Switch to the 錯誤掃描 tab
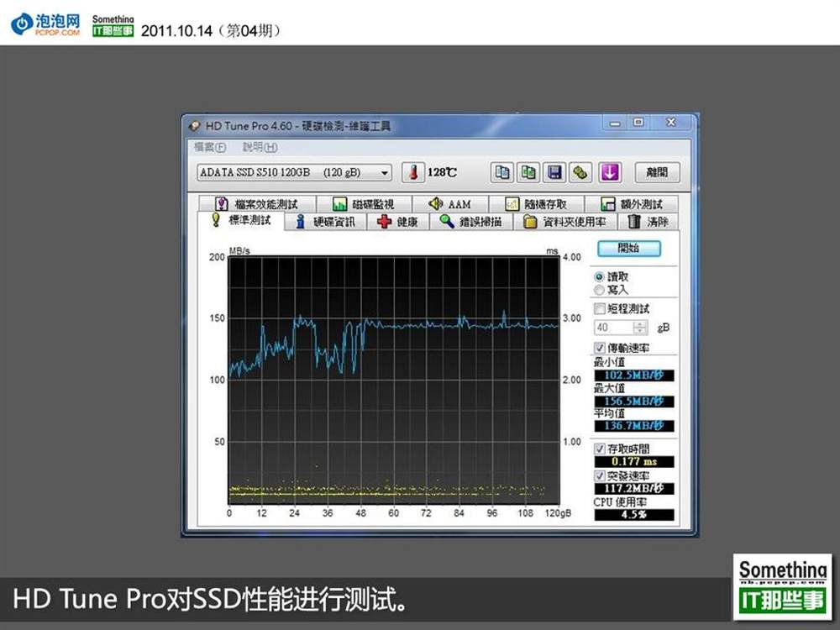This screenshot has height=630, width=840. coord(471,222)
